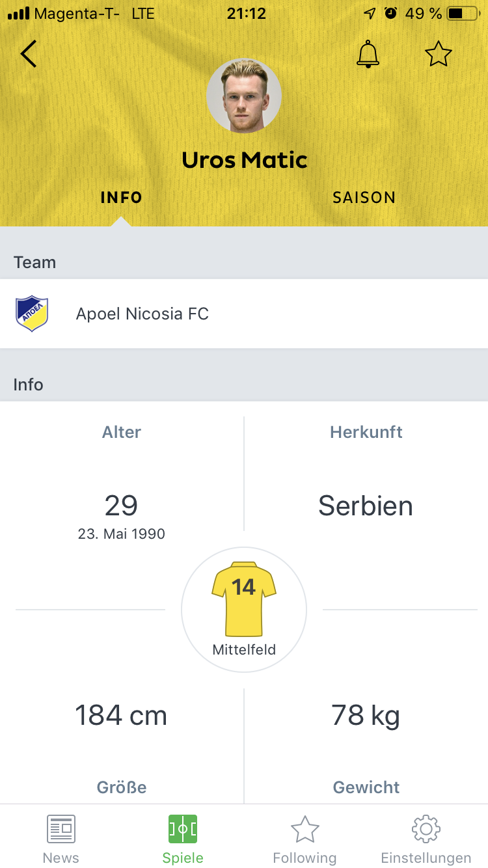This screenshot has width=488, height=868.
Task: Toggle favorite star for Uros Matic
Action: [x=438, y=54]
